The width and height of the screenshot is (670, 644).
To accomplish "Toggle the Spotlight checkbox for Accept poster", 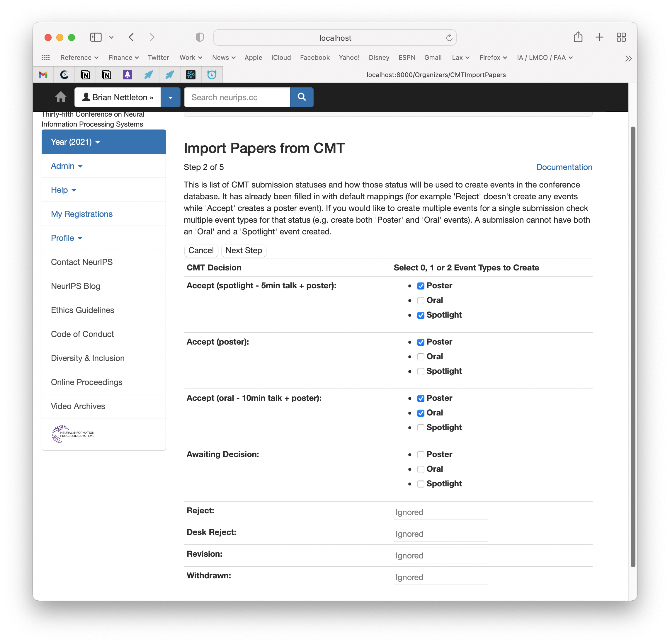I will coord(420,371).
